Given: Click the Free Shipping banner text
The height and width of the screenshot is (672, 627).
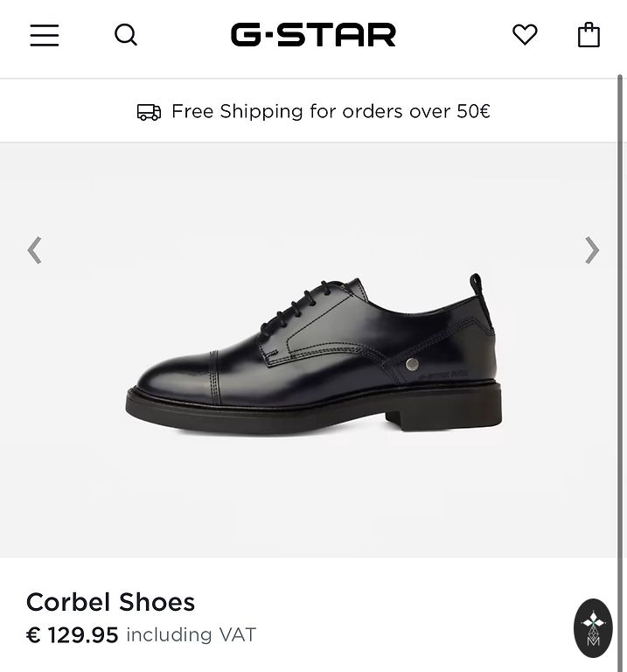Looking at the screenshot, I should pos(331,112).
